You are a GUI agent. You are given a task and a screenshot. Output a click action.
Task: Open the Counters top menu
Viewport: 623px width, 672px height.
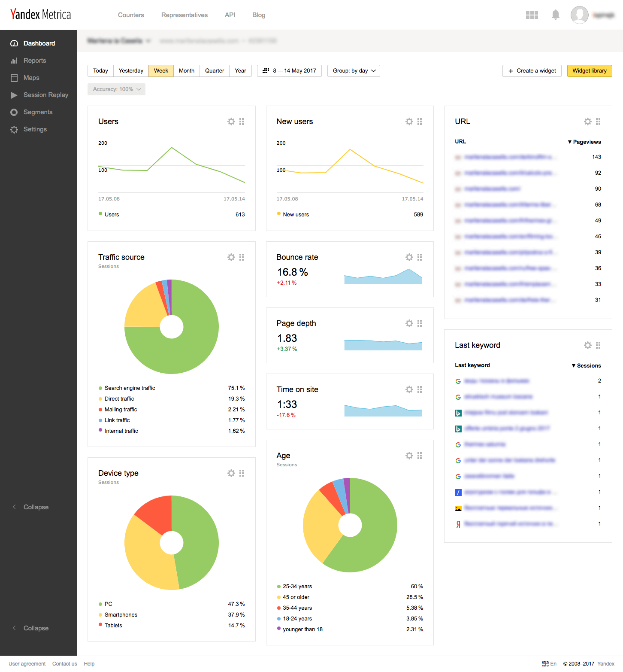[x=131, y=15]
